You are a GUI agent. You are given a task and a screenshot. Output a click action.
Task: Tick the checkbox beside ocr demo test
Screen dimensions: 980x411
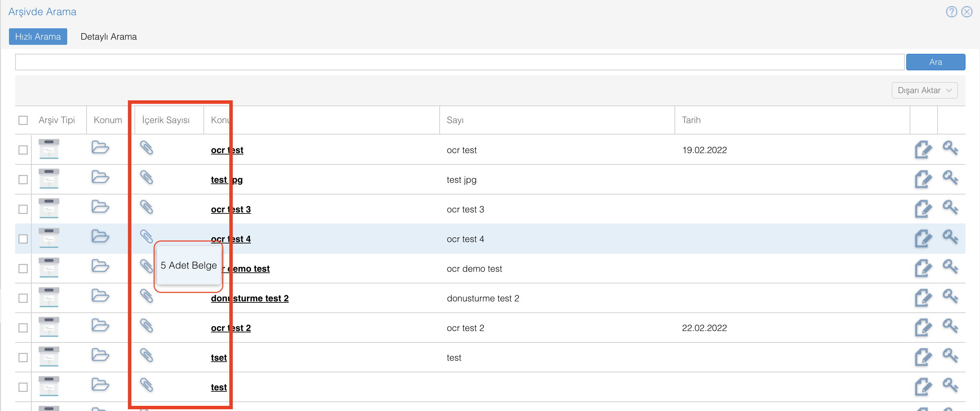click(23, 268)
